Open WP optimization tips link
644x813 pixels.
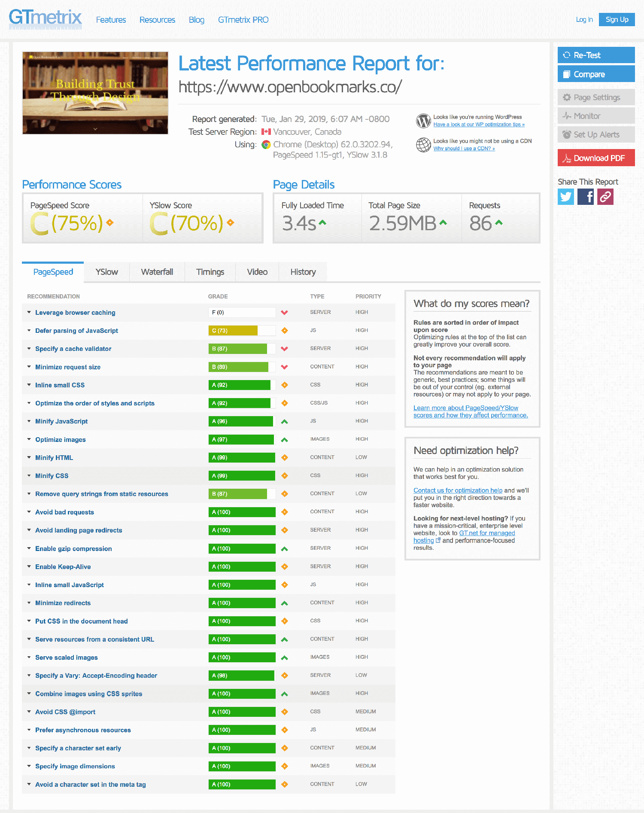coord(479,125)
